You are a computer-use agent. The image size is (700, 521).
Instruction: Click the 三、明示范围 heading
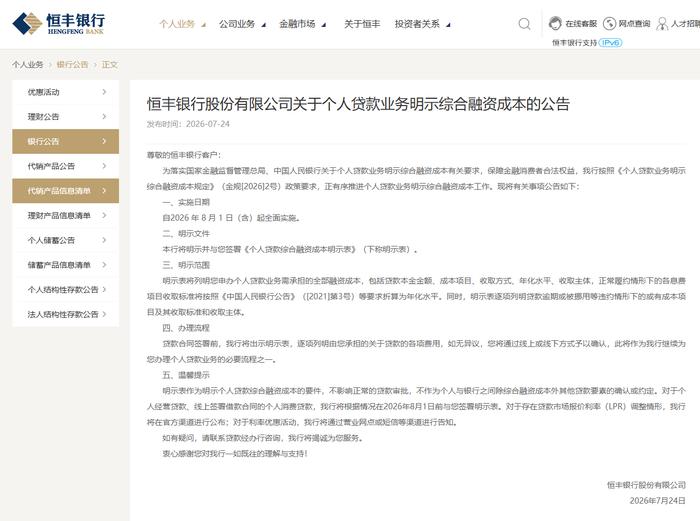coord(186,265)
